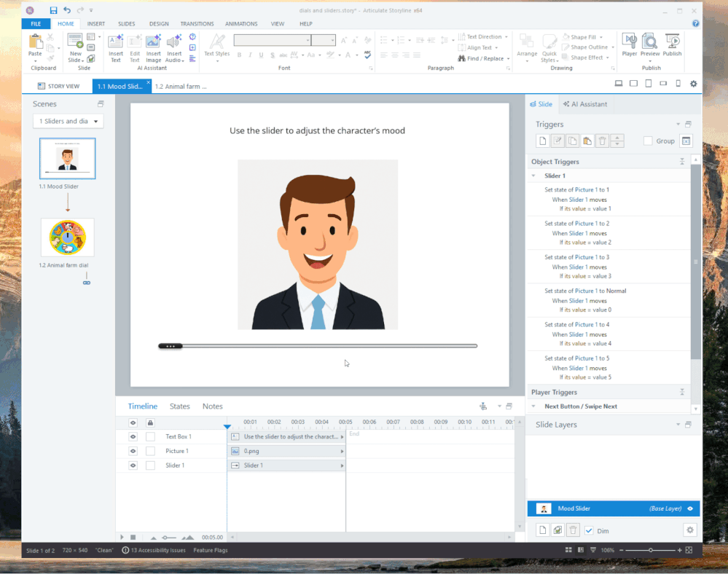The height and width of the screenshot is (574, 728).
Task: Paste a trigger in Triggers panel
Action: (x=587, y=141)
